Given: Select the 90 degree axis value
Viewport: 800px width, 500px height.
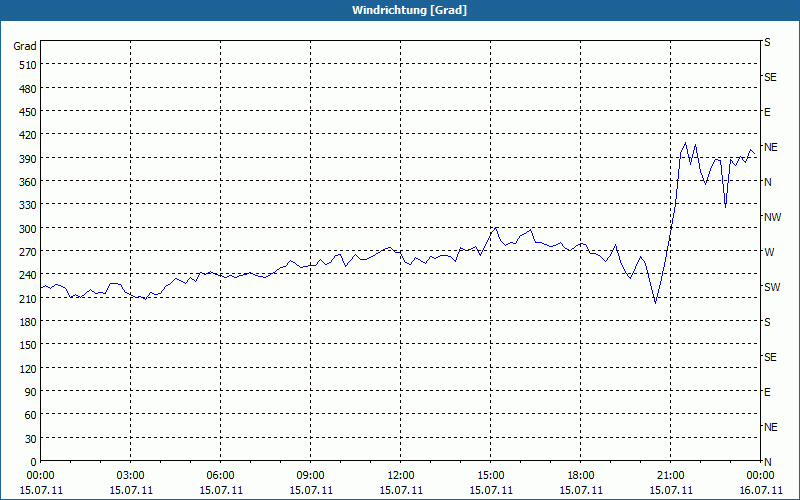Looking at the screenshot, I should click(31, 392).
